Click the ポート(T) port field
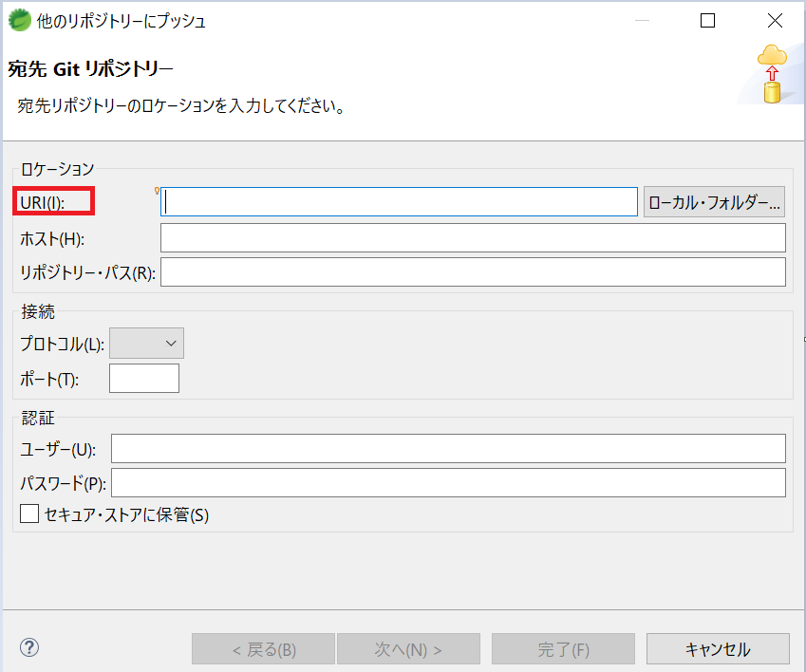Screen dimensions: 806x672 pyautogui.click(x=143, y=378)
